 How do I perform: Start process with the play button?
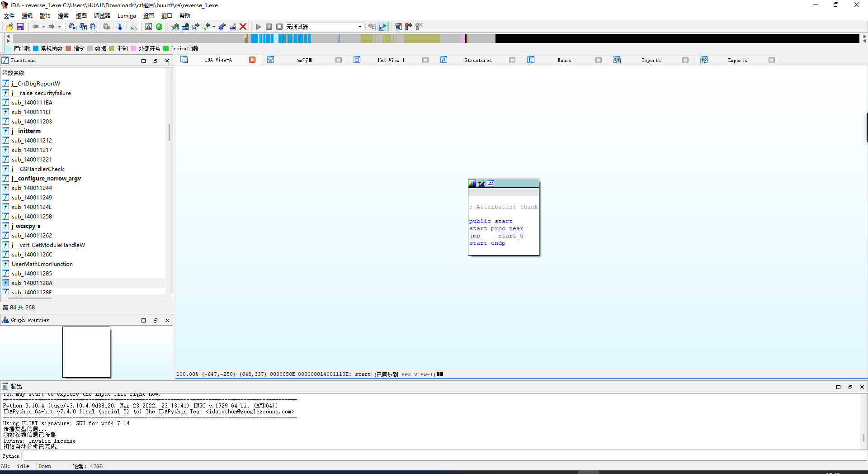259,27
